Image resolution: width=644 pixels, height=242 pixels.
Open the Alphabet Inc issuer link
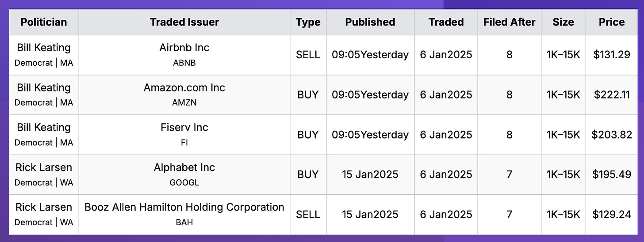coord(184,167)
